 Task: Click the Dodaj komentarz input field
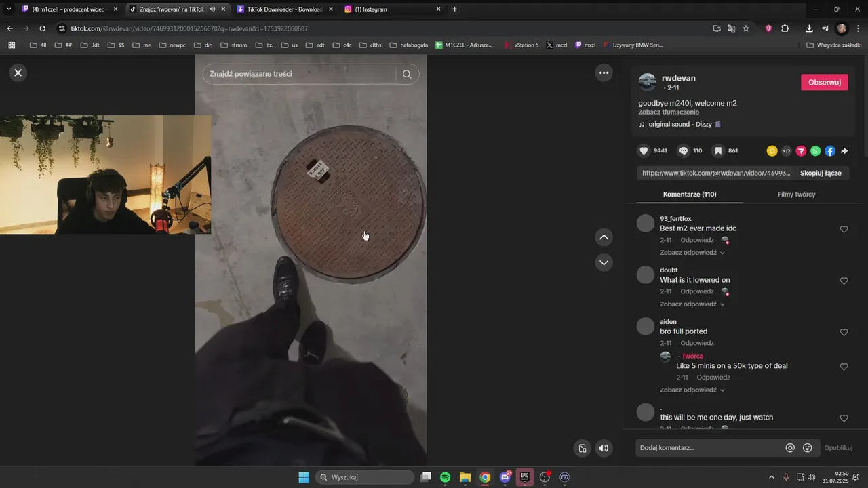709,448
